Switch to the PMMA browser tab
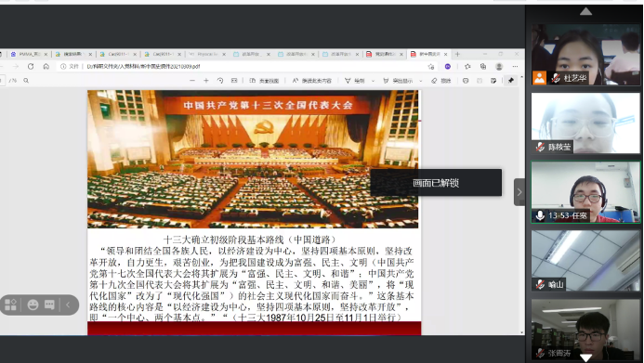Screen dimensions: 644x363 29,54
